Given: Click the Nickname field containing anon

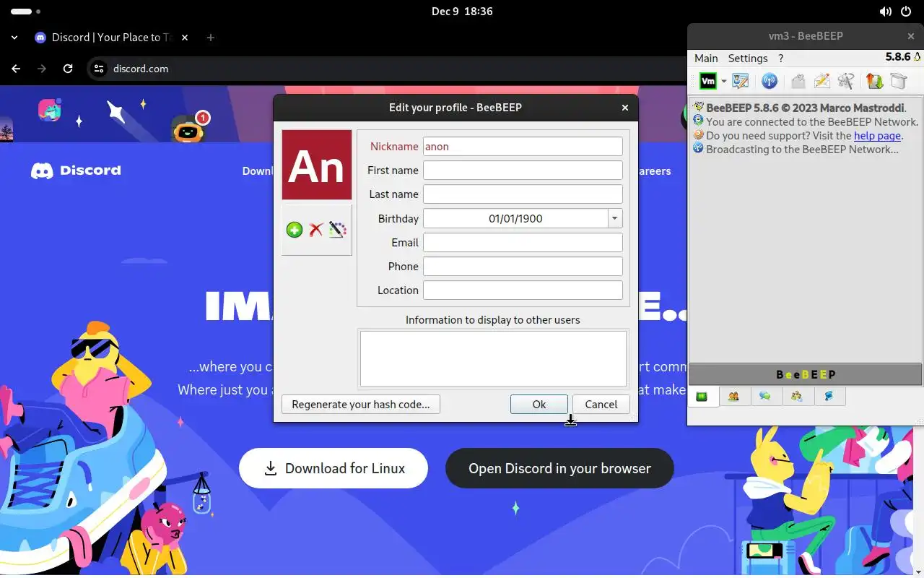Looking at the screenshot, I should (523, 147).
